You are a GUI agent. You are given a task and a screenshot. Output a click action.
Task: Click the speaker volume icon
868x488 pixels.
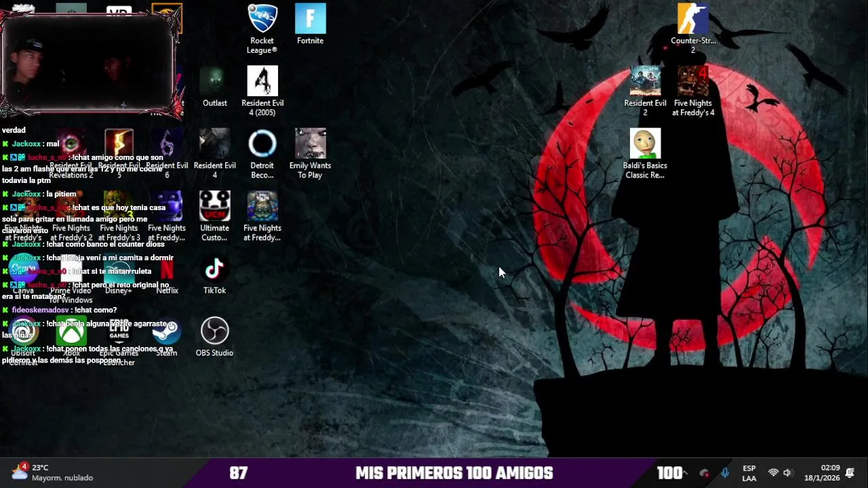787,472
